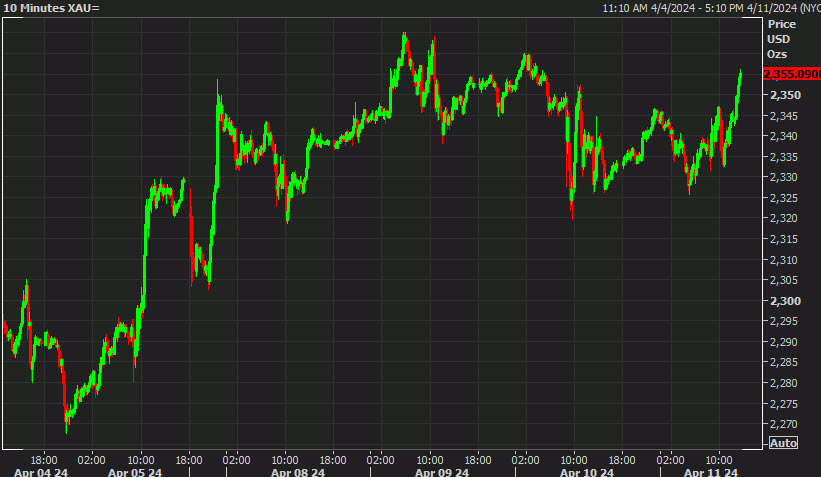Screen dimensions: 821x477
Task: Click the 'Price' axis header label
Action: pos(780,23)
